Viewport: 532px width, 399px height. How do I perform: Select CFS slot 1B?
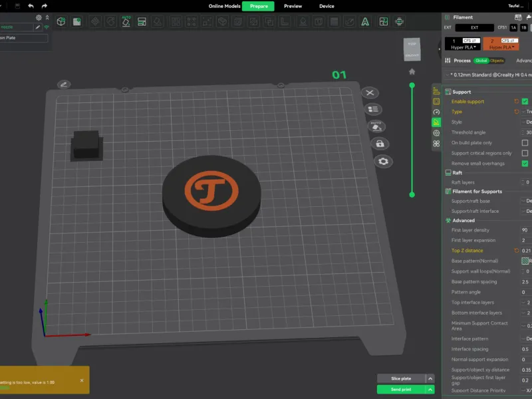[524, 28]
